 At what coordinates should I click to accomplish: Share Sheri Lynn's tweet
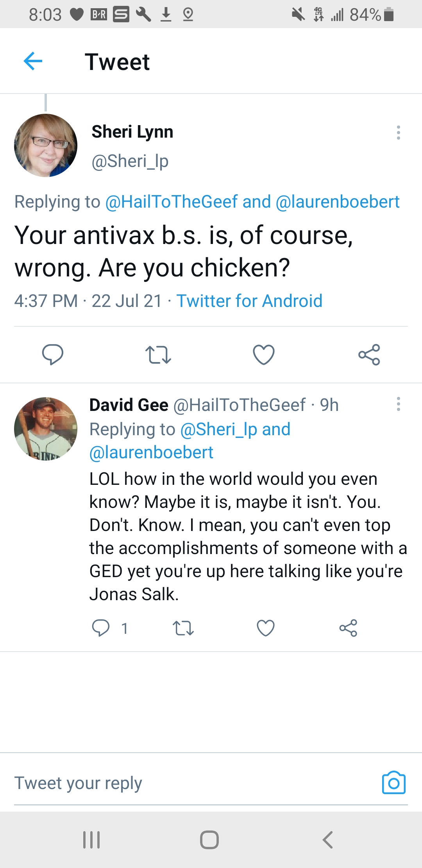[x=369, y=355]
